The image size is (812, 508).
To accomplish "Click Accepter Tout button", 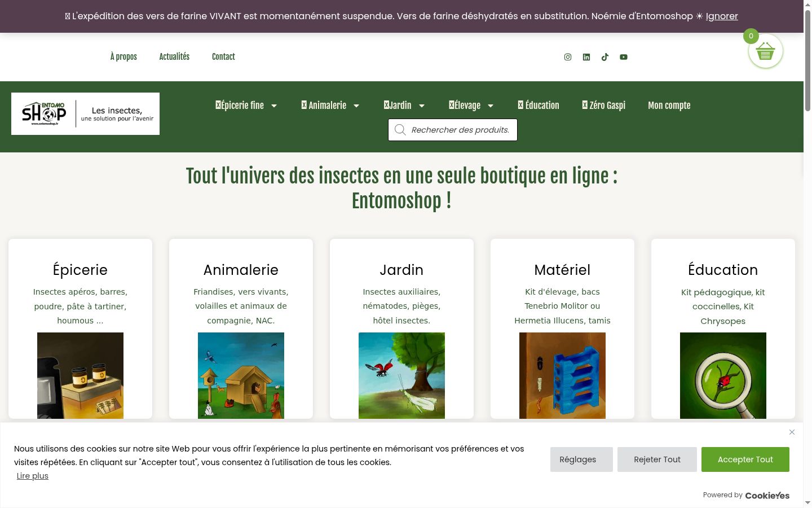I will pyautogui.click(x=745, y=459).
